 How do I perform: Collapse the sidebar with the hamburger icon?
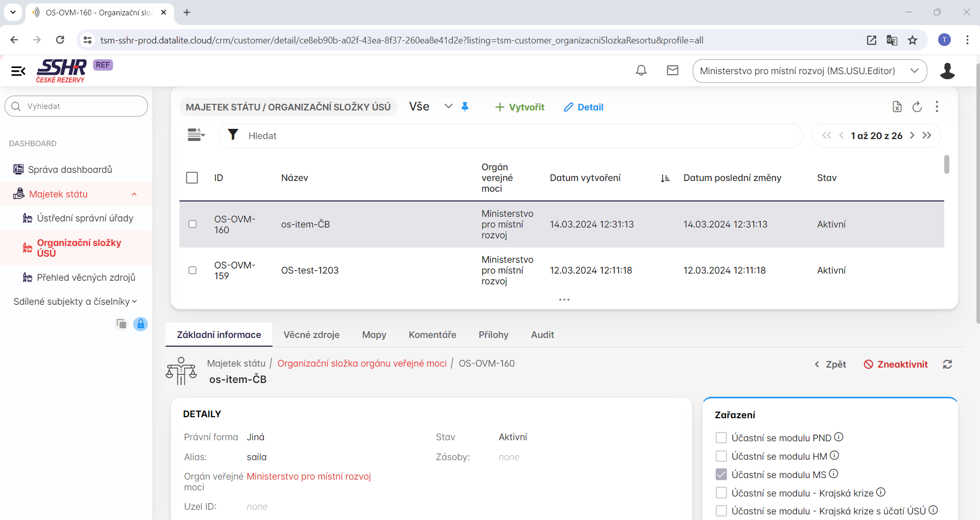(x=18, y=71)
